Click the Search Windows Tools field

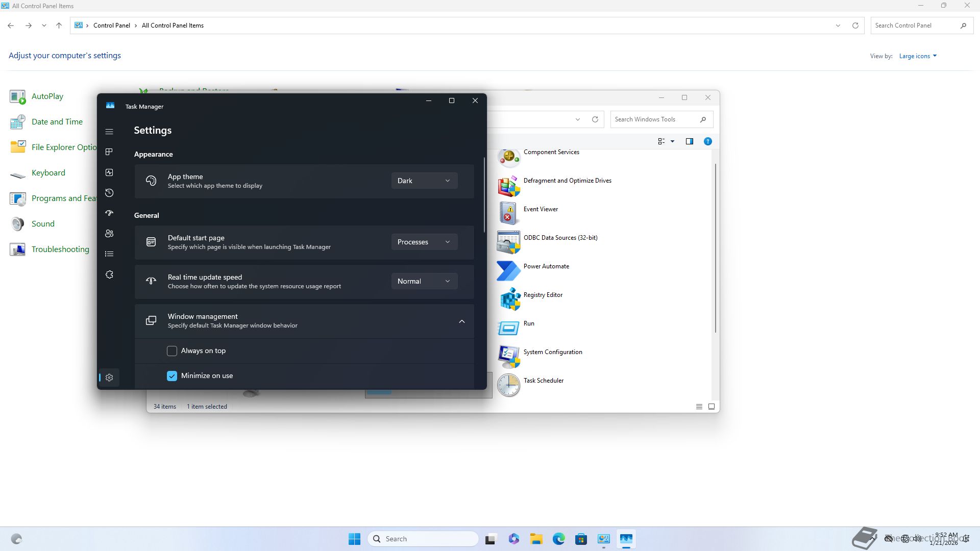(655, 119)
